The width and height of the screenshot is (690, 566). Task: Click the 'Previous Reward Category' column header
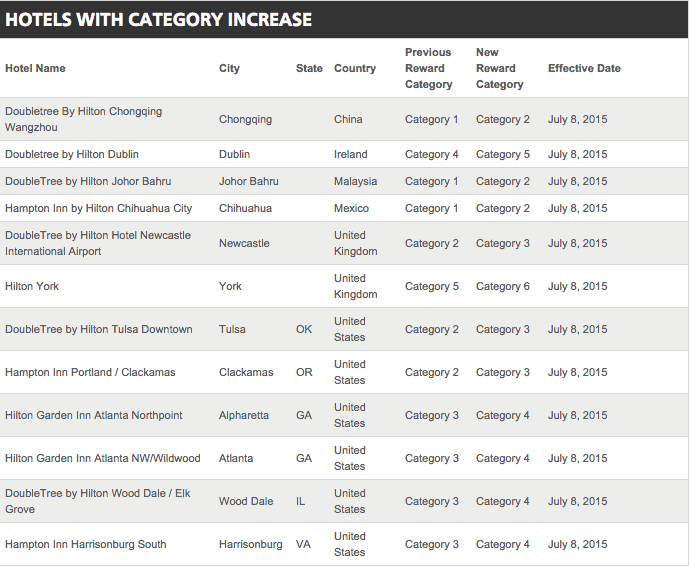429,68
